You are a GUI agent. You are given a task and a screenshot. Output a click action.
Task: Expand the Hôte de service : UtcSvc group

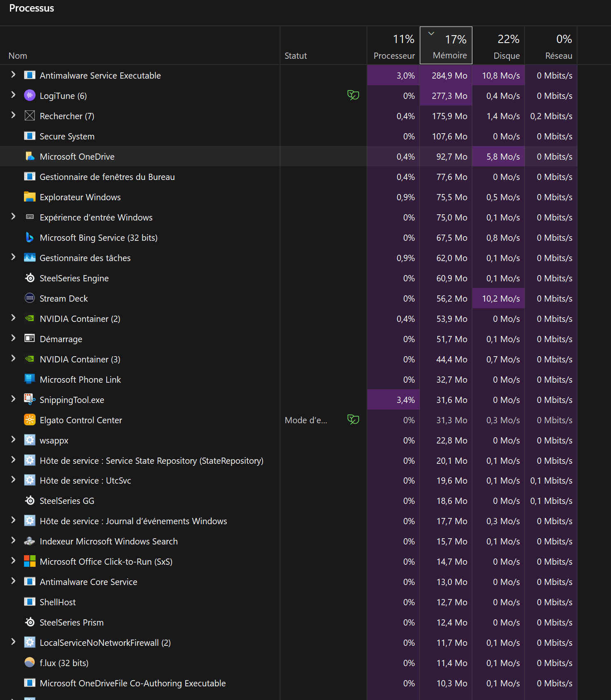coord(13,480)
